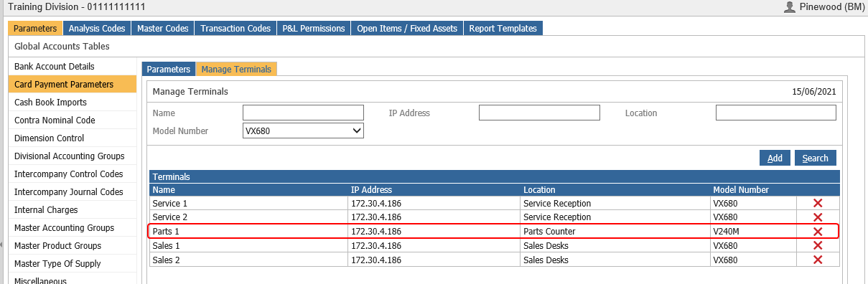Click the Search button

[x=816, y=158]
